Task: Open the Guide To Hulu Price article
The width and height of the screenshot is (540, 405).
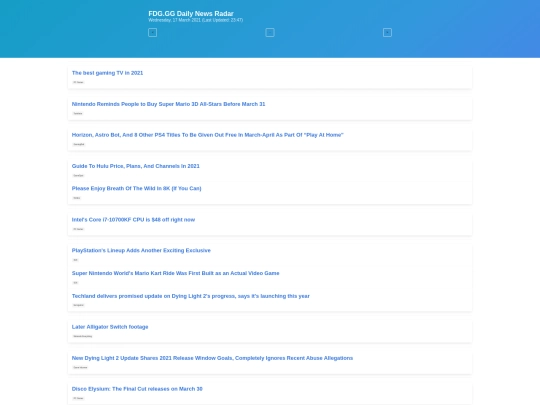Action: tap(136, 166)
